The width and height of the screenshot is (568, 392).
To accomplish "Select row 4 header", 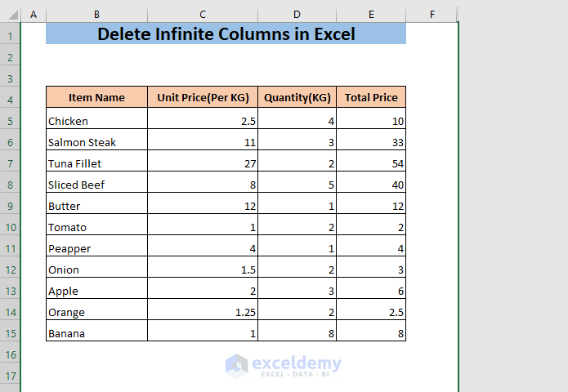I will pos(10,100).
